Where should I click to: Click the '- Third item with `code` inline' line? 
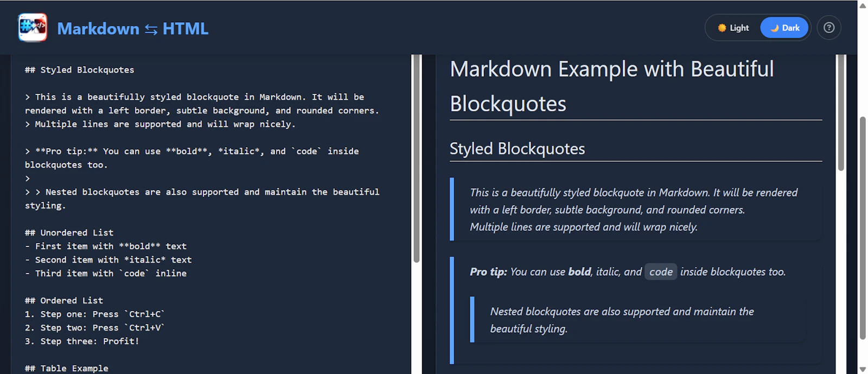tap(106, 274)
